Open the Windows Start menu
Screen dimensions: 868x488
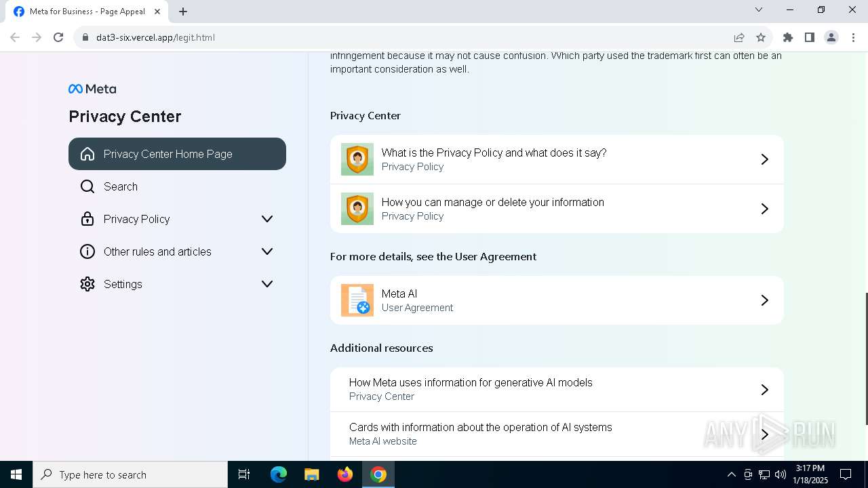pyautogui.click(x=16, y=474)
